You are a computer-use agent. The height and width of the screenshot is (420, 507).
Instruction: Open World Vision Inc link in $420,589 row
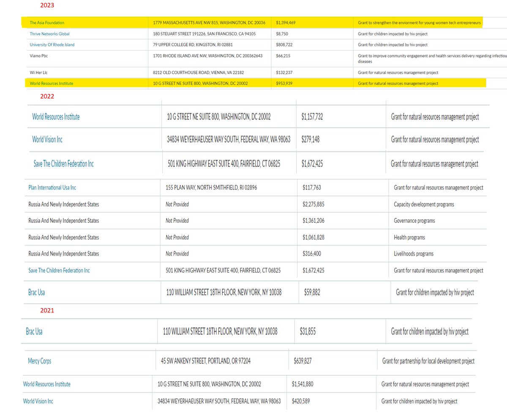tap(38, 401)
